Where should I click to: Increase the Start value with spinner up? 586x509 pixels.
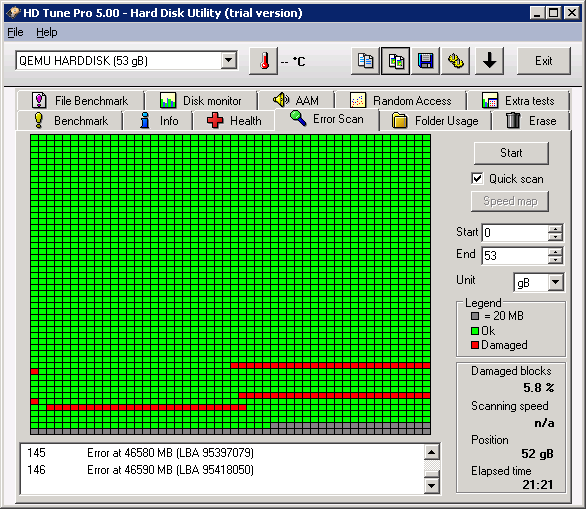[x=555, y=229]
